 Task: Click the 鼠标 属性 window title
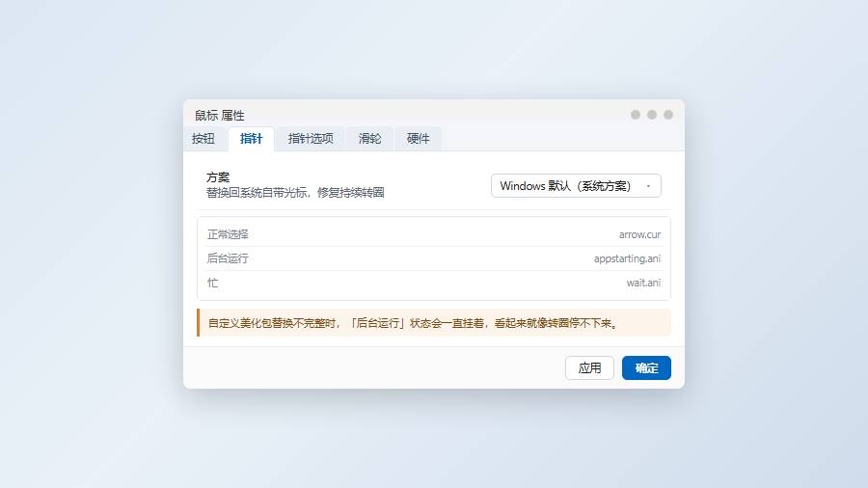[x=219, y=115]
